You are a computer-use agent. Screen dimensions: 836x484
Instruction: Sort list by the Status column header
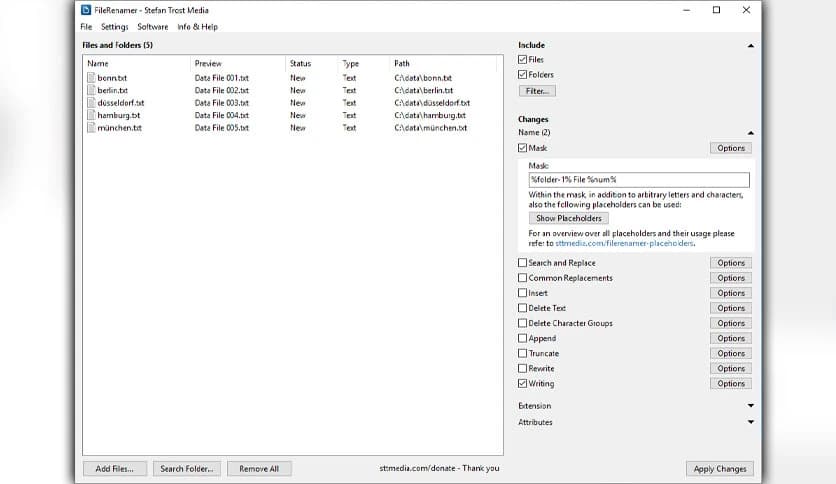tap(300, 63)
